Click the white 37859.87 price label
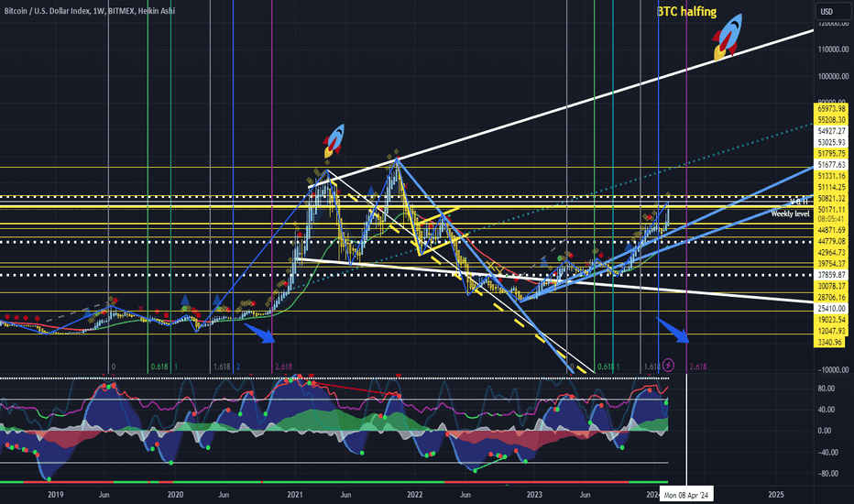 (x=832, y=275)
